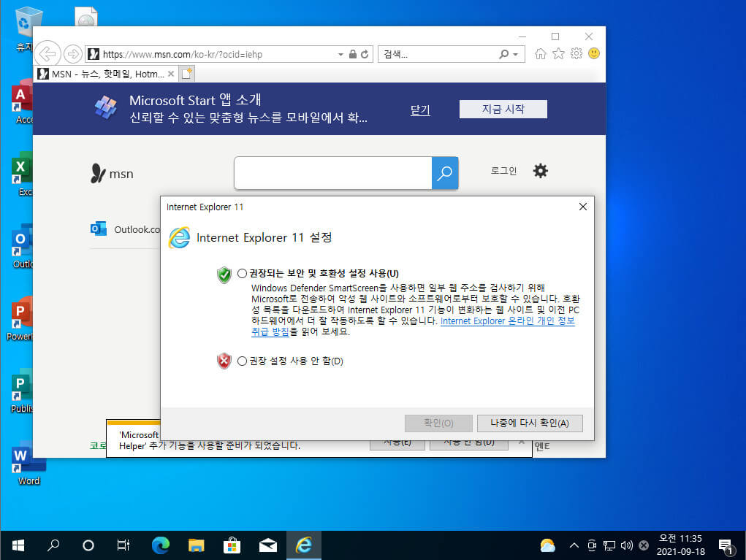Click the weather icon in taskbar
Image resolution: width=746 pixels, height=560 pixels.
point(547,545)
